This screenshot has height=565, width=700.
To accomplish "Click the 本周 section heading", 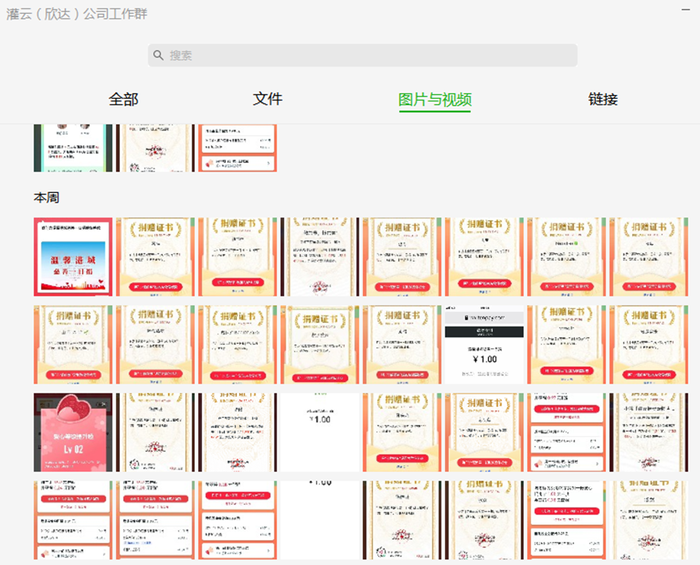I will click(x=46, y=197).
